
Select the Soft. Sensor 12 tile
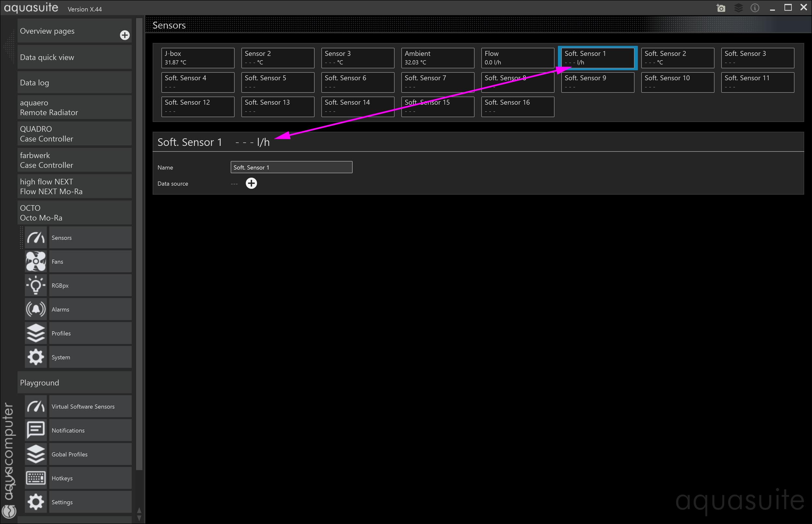198,107
